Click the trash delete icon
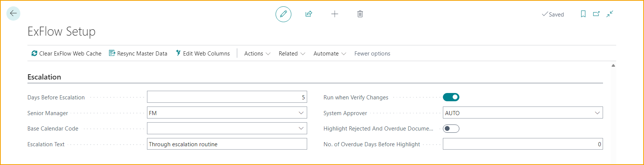This screenshot has width=644, height=165. point(360,14)
